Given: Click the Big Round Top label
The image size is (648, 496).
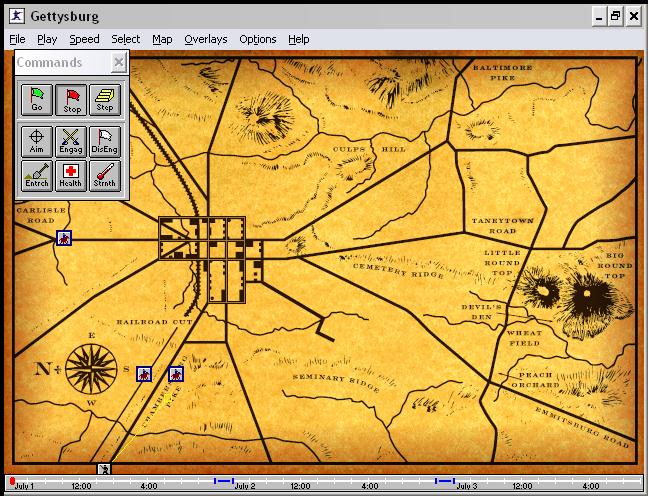Looking at the screenshot, I should point(615,265).
